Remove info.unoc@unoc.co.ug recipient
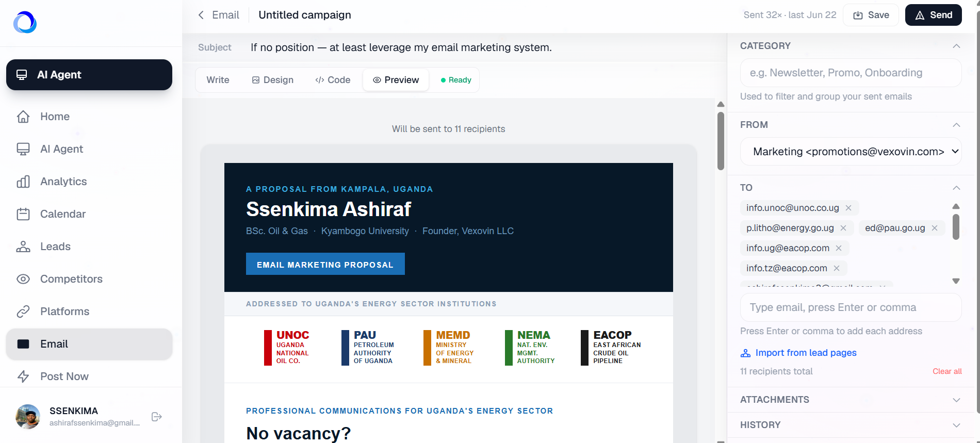 point(848,208)
